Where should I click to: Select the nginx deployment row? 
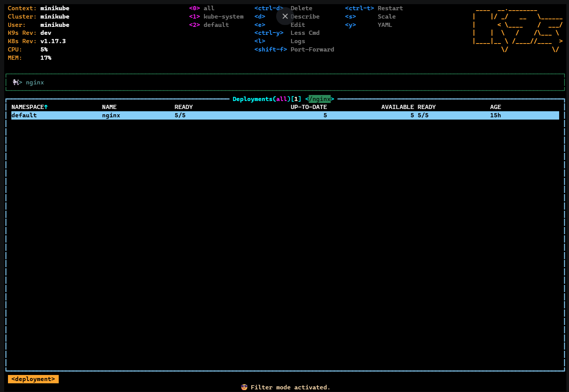tap(152, 115)
